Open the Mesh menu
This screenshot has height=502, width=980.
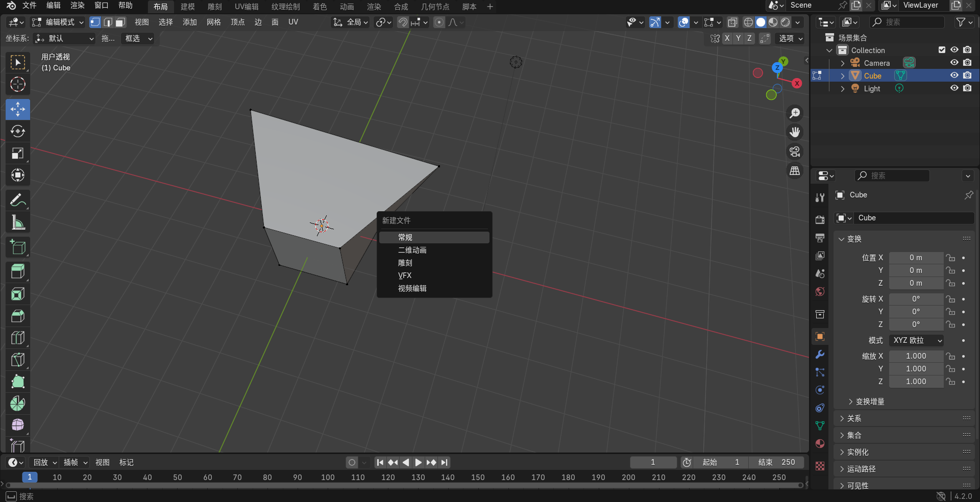[x=213, y=22]
